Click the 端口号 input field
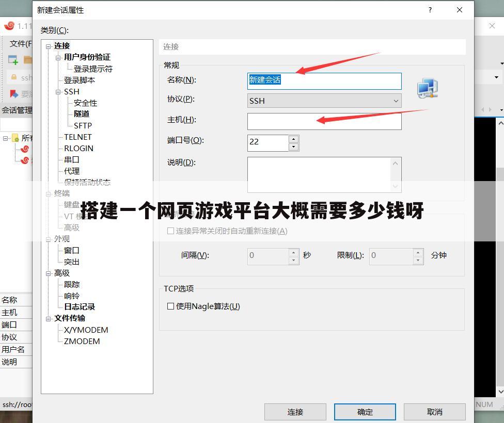 tap(268, 143)
